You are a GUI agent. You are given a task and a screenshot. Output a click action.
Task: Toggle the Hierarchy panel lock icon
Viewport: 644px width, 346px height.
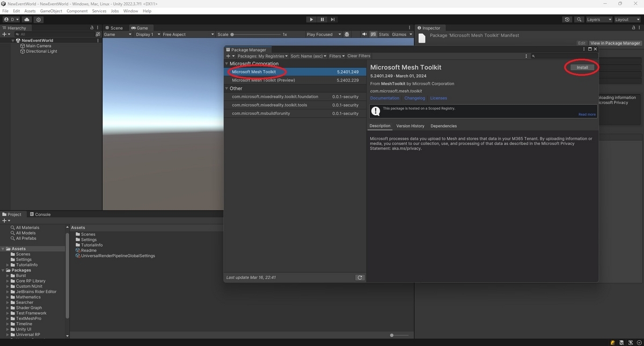91,27
